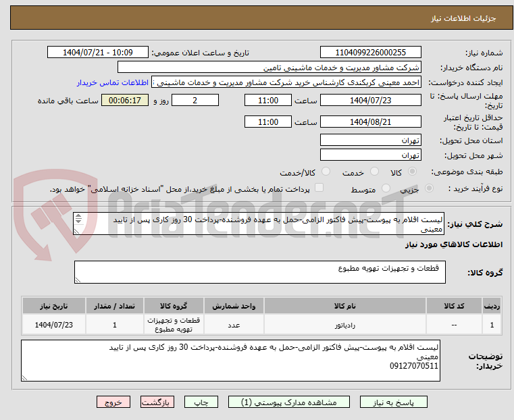Click the نام کالا column header
Viewport: 514px width, 420px height.
345,306
